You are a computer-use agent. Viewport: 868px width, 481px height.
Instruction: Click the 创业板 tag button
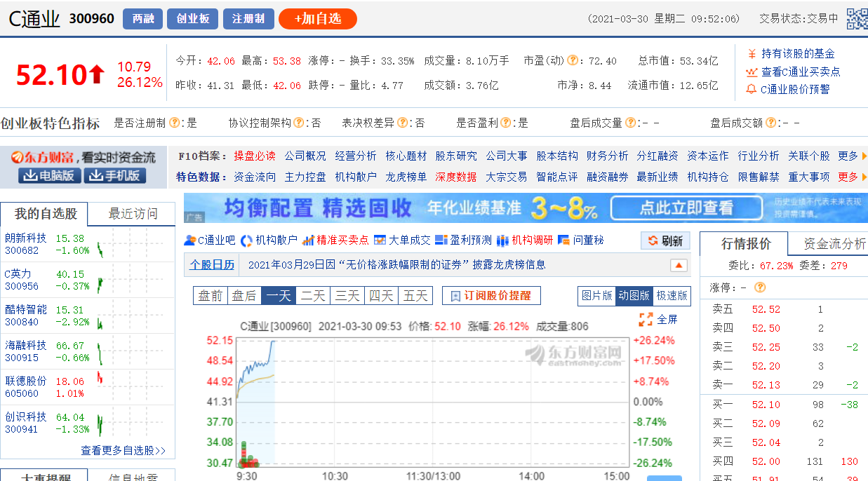(192, 19)
